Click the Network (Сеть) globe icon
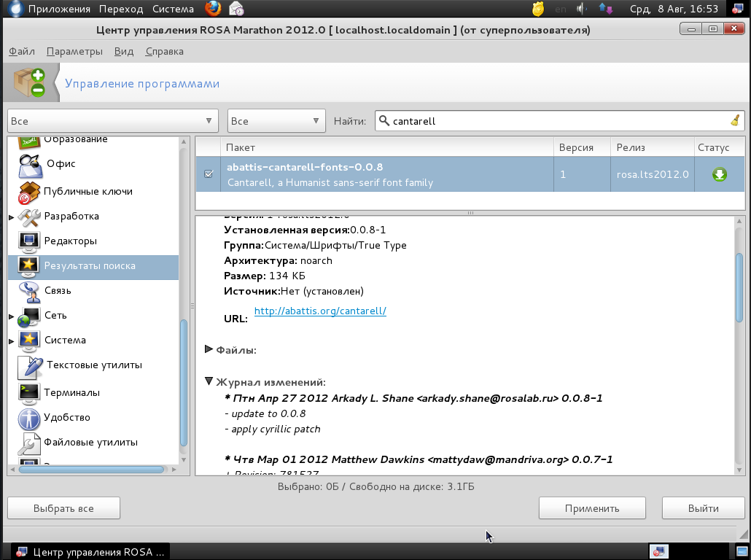The image size is (751, 560). point(28,316)
